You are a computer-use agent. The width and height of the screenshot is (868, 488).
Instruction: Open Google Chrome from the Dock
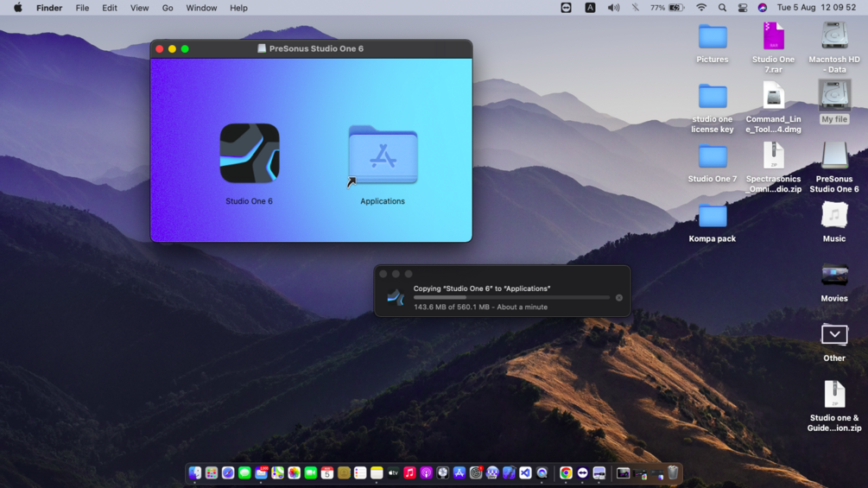pos(566,473)
